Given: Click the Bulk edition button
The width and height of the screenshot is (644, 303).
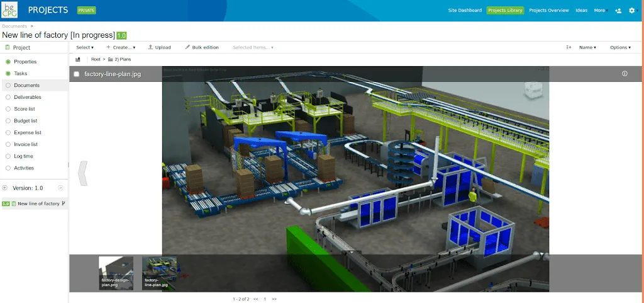Looking at the screenshot, I should click(202, 47).
